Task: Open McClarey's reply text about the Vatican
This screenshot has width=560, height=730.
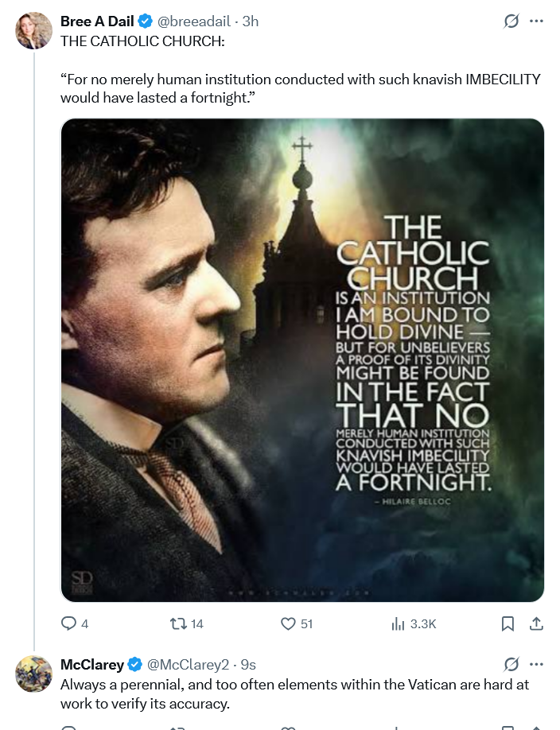Action: [x=294, y=693]
